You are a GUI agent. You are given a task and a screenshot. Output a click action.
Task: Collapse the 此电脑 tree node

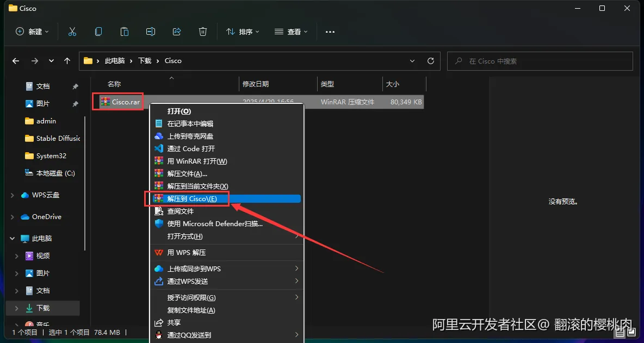(13, 239)
